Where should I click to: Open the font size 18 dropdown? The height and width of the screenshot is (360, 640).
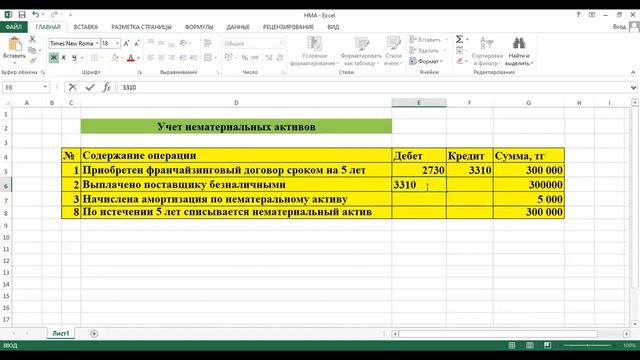click(118, 43)
